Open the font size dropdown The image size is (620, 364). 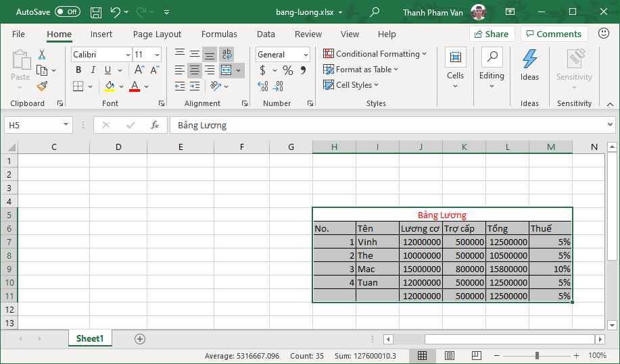coord(157,55)
